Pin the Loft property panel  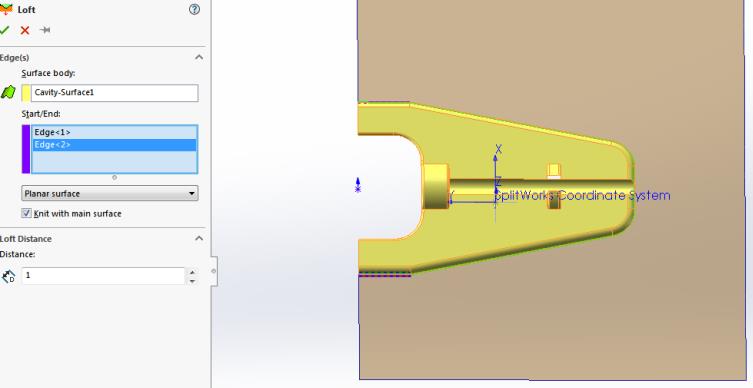coord(45,30)
